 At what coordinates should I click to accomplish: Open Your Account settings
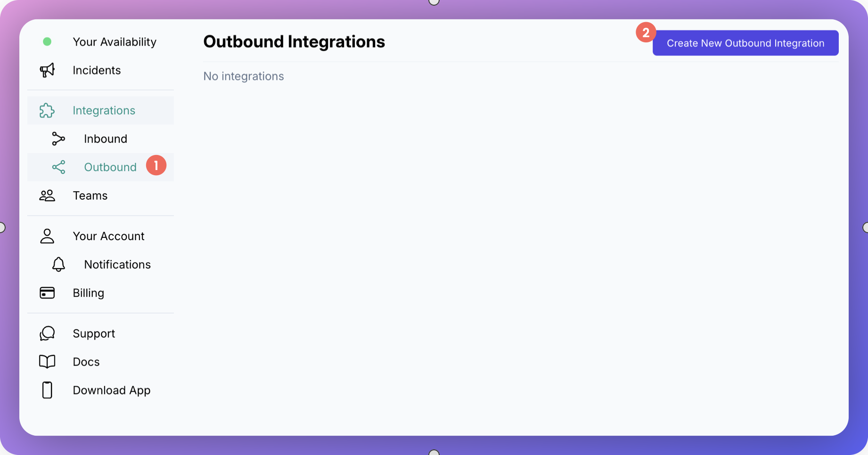(x=108, y=236)
